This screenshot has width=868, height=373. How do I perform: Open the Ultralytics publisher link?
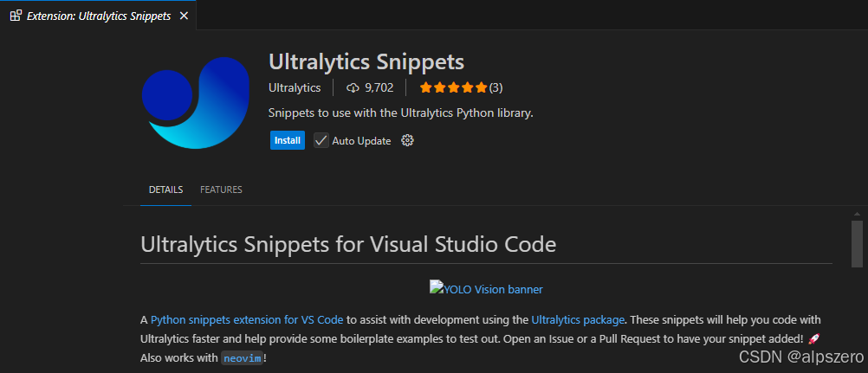[x=295, y=87]
